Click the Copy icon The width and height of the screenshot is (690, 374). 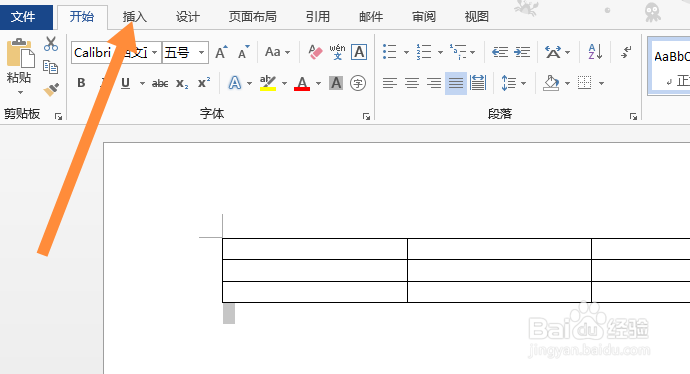pos(51,67)
